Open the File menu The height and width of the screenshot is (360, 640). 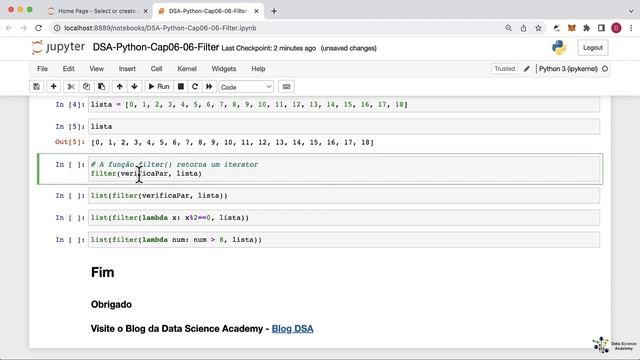coord(42,69)
